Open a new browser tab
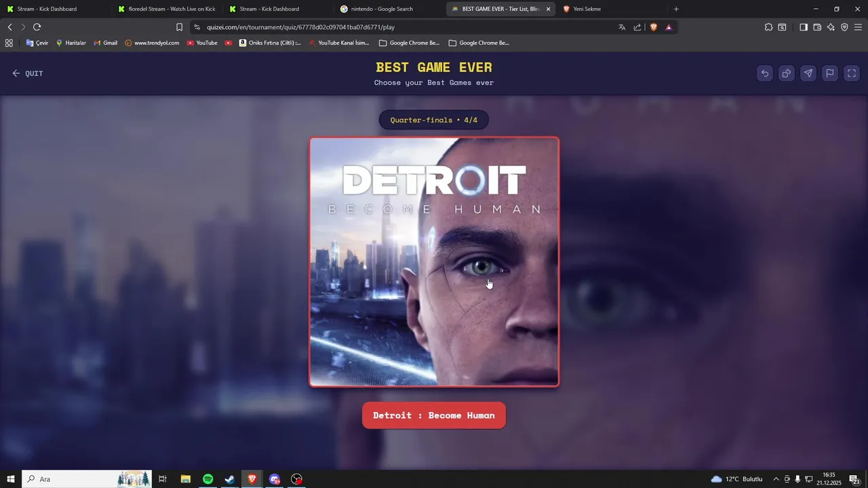868x488 pixels. tap(676, 9)
